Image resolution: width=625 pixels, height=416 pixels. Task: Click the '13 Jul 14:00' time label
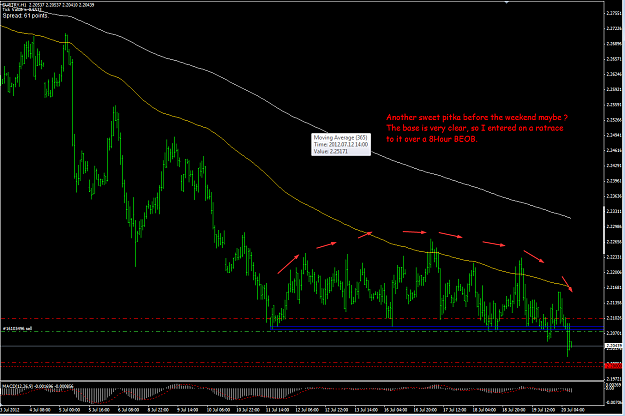[x=366, y=410]
